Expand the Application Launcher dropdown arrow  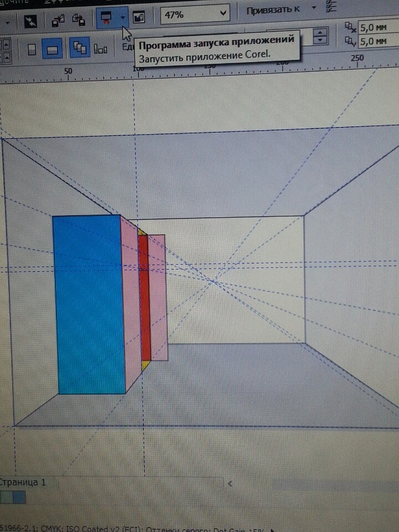[x=123, y=17]
